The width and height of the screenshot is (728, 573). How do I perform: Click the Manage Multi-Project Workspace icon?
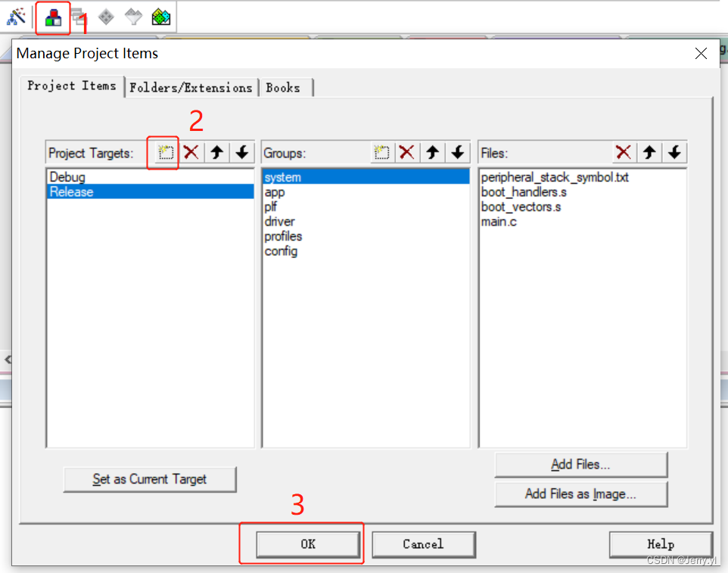[x=79, y=17]
